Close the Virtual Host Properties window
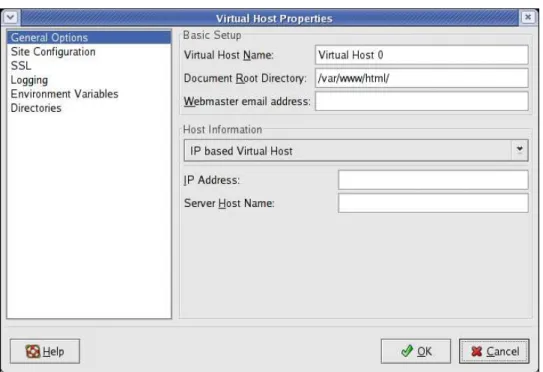This screenshot has height=372, width=543. click(x=528, y=17)
